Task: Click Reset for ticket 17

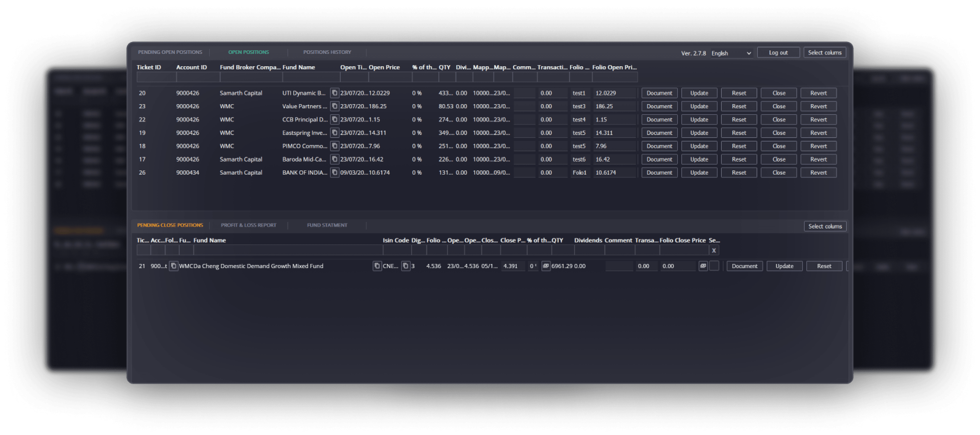Action: point(739,159)
